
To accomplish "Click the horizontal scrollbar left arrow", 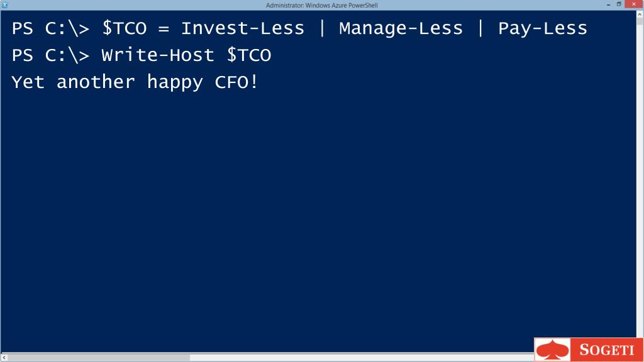I will (x=4, y=358).
